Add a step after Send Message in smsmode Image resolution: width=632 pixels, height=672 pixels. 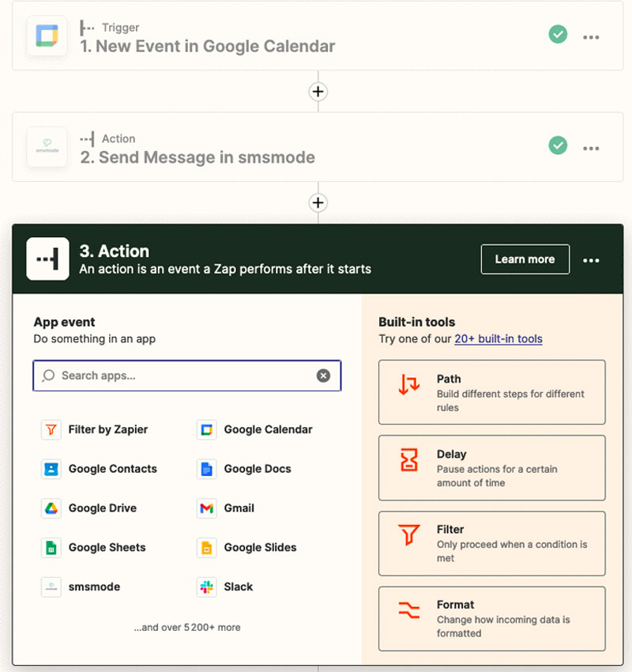(318, 202)
